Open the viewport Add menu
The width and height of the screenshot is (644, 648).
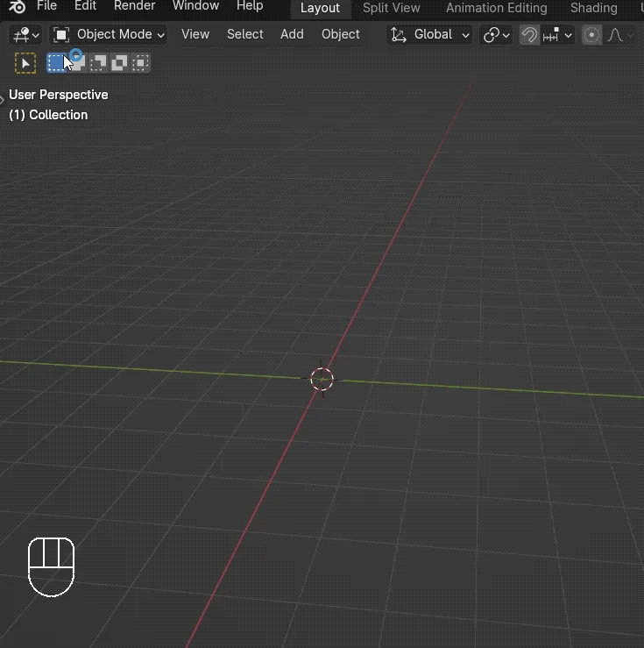point(292,34)
